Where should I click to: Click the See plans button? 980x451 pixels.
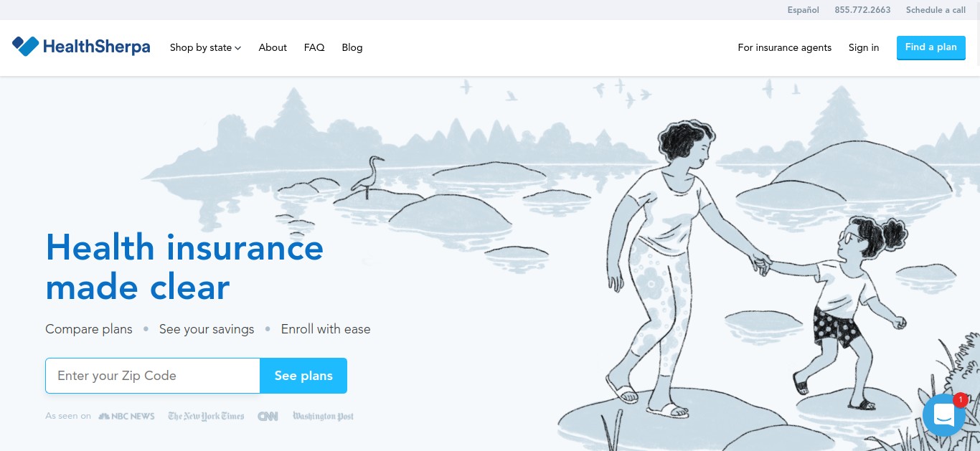pos(303,376)
